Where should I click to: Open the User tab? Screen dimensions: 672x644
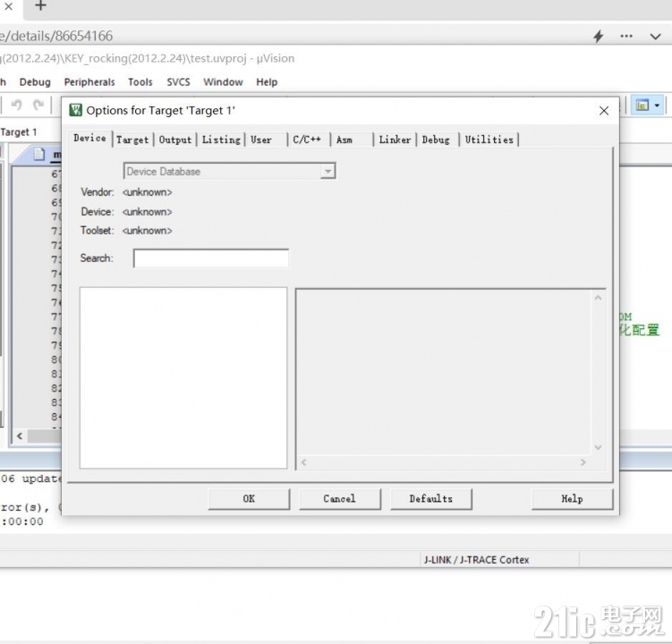click(261, 140)
